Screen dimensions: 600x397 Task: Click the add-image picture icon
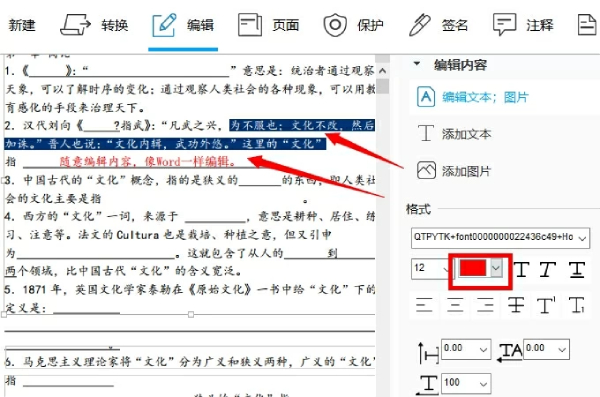click(x=426, y=170)
